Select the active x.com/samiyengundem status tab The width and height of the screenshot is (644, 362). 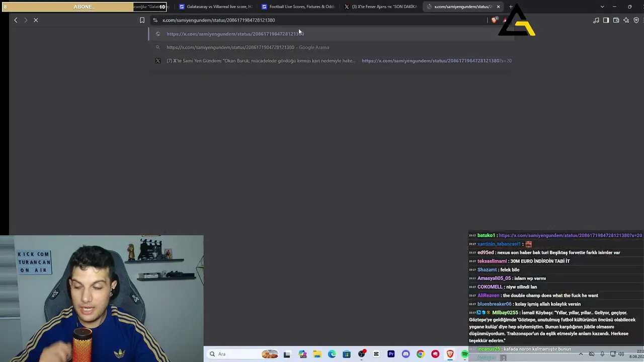462,7
